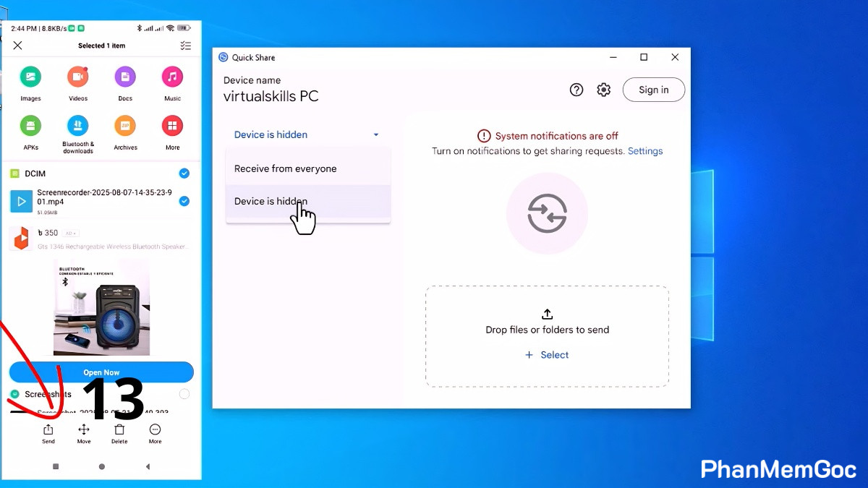Open Quick Share help icon
The height and width of the screenshot is (488, 868).
pyautogui.click(x=576, y=90)
